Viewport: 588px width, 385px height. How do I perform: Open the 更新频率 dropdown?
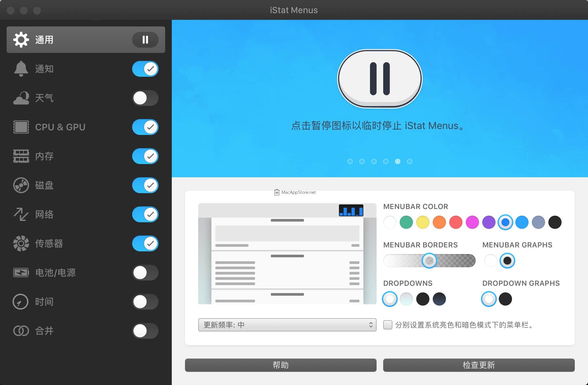tap(287, 325)
